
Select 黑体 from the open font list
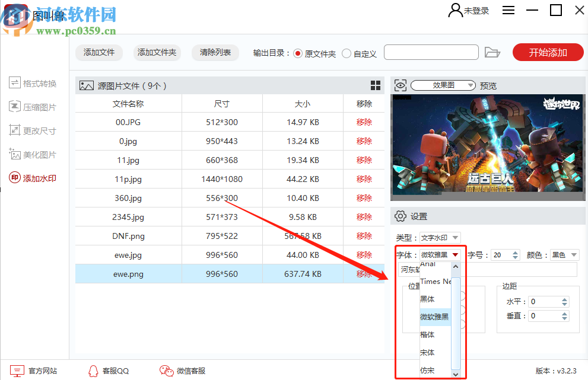pos(427,299)
